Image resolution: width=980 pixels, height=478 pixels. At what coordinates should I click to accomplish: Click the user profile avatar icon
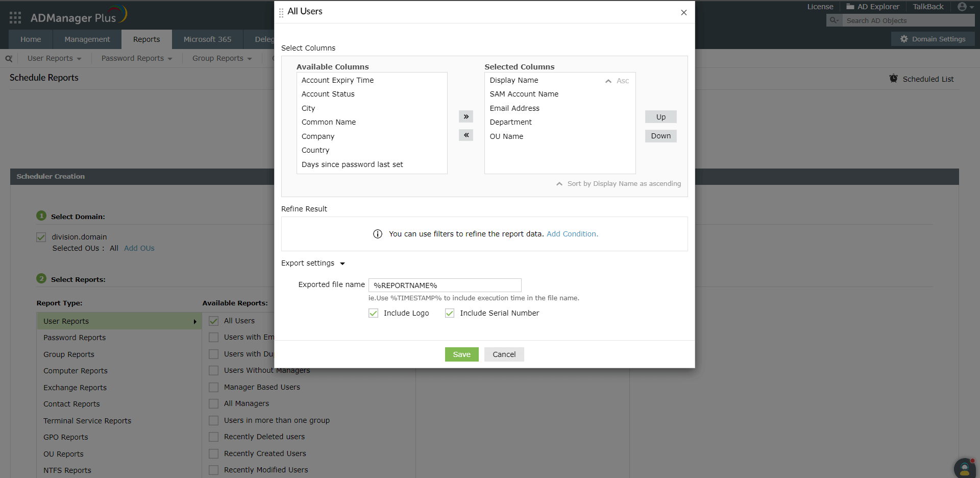tap(962, 7)
